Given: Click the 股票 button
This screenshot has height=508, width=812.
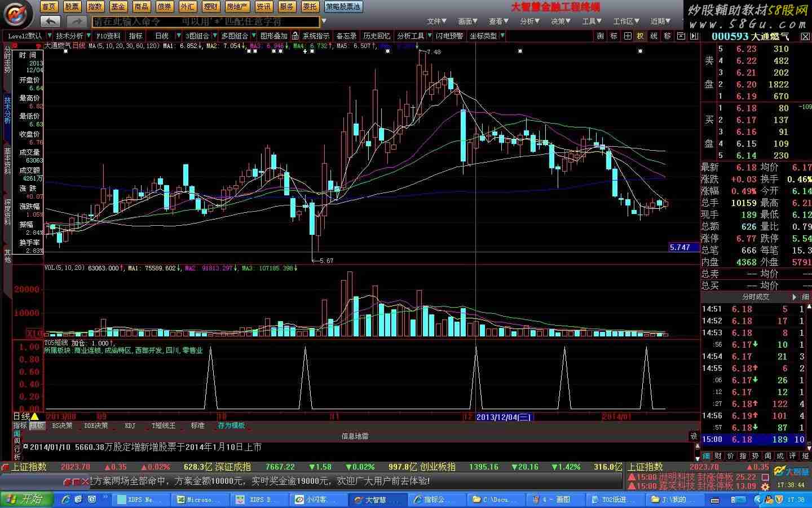Looking at the screenshot, I should coord(72,7).
